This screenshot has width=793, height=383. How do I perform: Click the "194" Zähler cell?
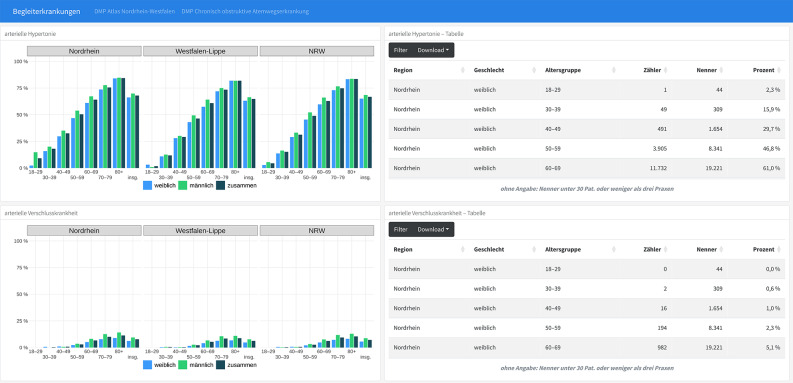click(x=662, y=328)
